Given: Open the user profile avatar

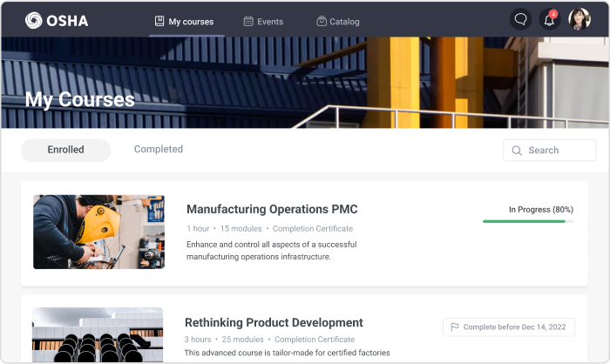Looking at the screenshot, I should pos(579,19).
